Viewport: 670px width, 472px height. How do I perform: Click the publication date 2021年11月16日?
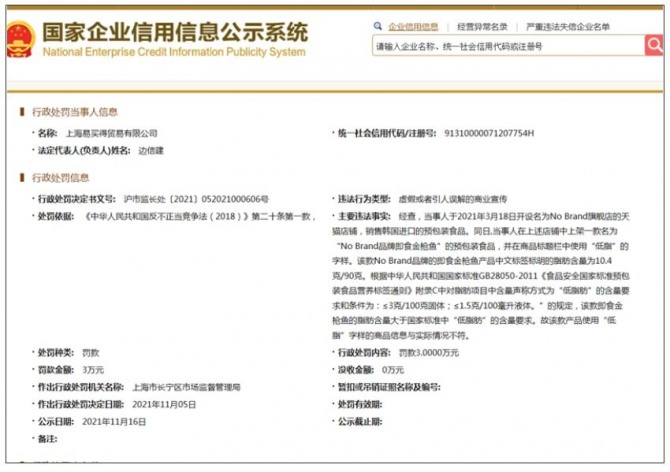pyautogui.click(x=114, y=422)
